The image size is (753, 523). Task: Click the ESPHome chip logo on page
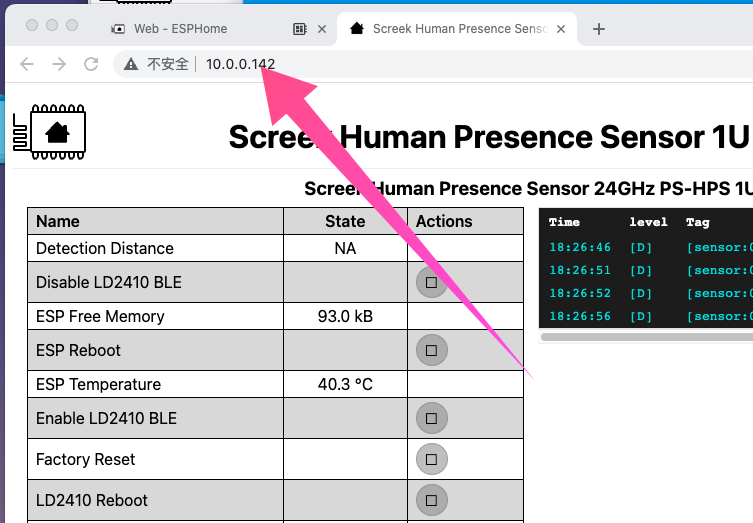(x=49, y=132)
